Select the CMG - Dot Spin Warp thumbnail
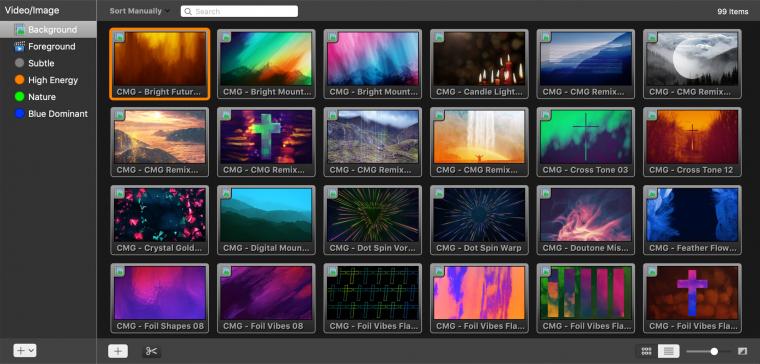The width and height of the screenshot is (760, 364). click(479, 220)
